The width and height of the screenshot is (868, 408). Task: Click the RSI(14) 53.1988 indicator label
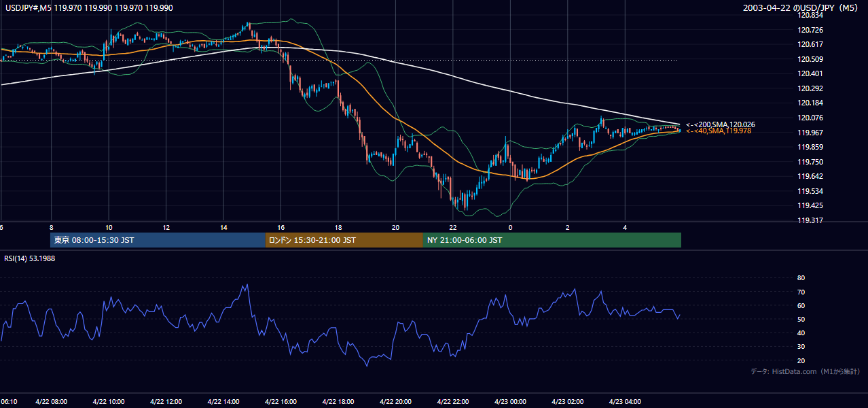(x=30, y=258)
